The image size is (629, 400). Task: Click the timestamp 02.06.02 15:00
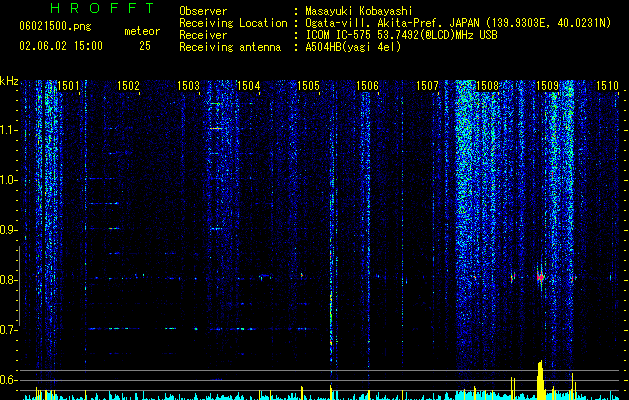(61, 46)
